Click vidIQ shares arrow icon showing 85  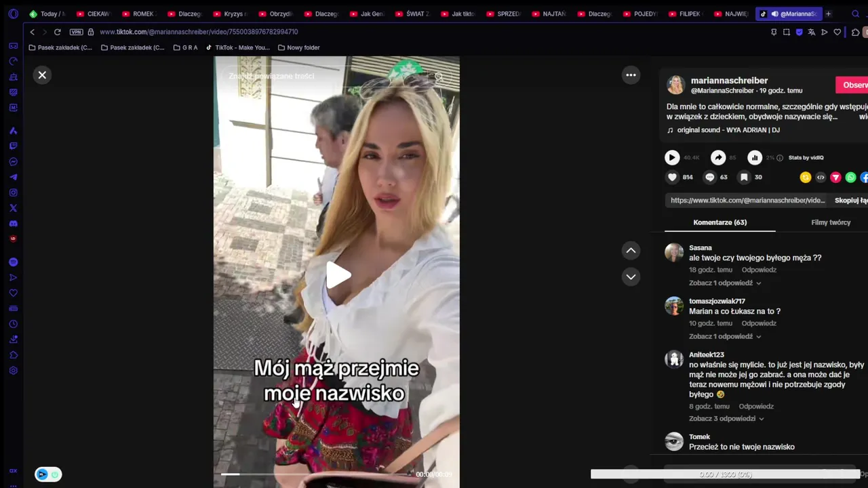point(718,157)
